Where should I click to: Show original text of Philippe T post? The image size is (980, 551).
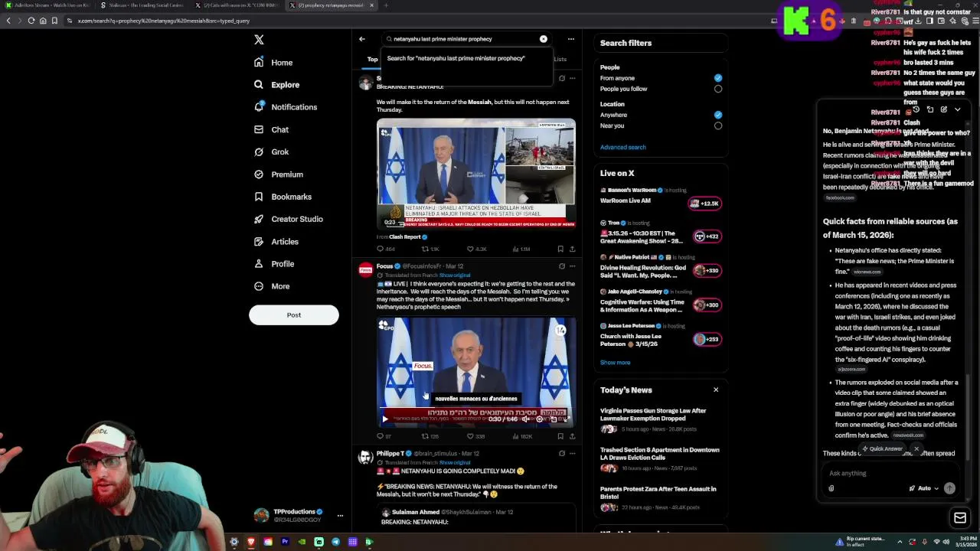click(x=454, y=463)
